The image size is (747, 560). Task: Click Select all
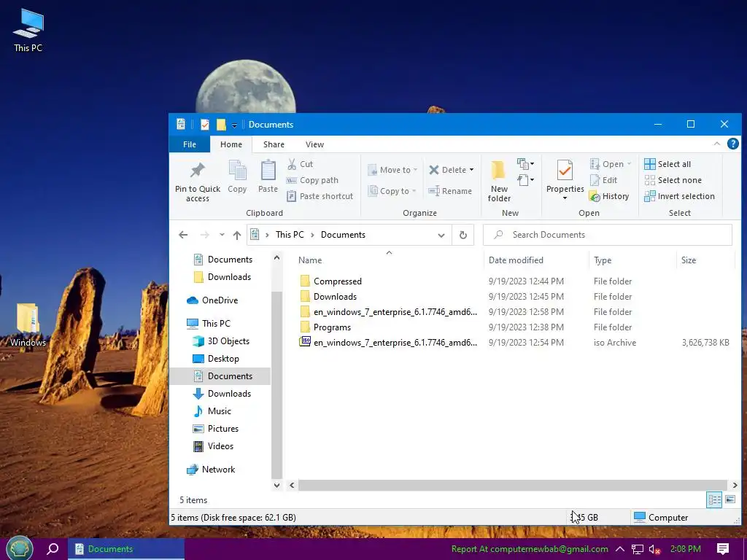pyautogui.click(x=667, y=164)
